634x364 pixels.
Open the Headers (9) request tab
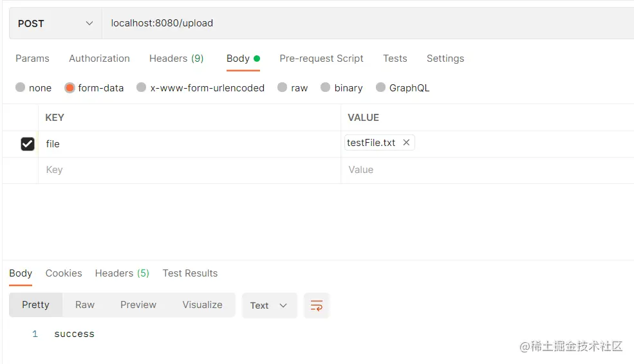point(176,59)
